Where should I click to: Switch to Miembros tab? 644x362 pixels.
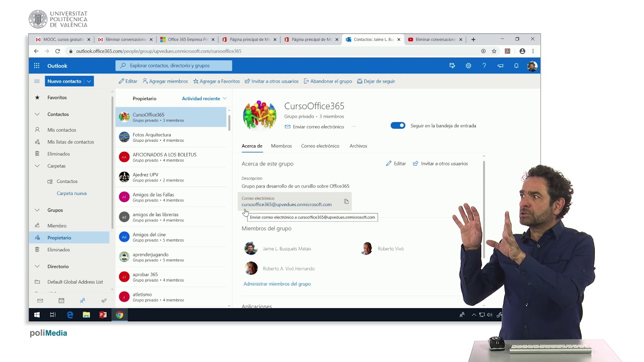coord(281,146)
